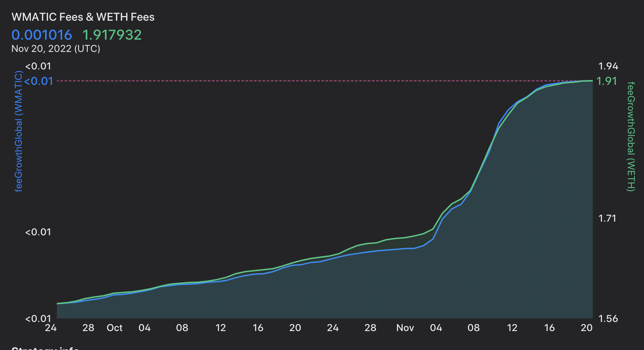Select the Nov marker on the time axis
This screenshot has height=350, width=644.
(405, 328)
